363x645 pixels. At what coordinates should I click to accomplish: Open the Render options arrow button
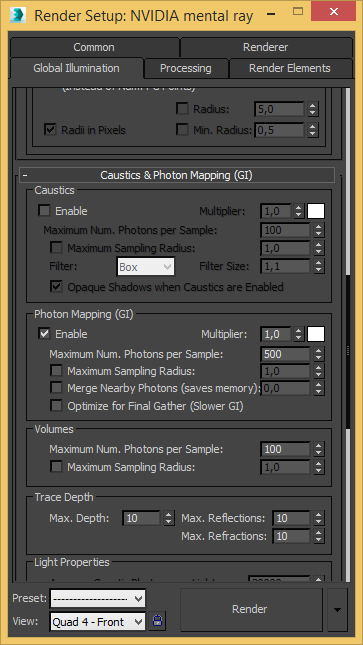pos(337,609)
